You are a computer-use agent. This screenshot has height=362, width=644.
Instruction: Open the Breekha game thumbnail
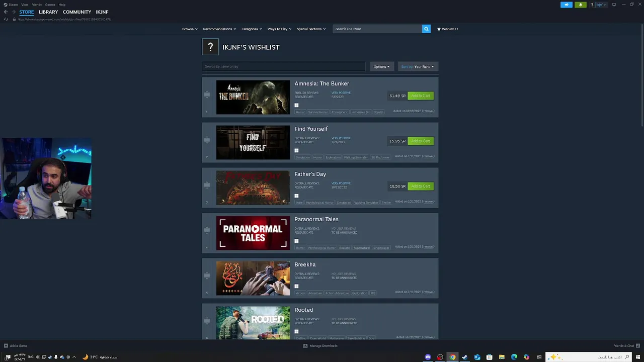click(253, 278)
